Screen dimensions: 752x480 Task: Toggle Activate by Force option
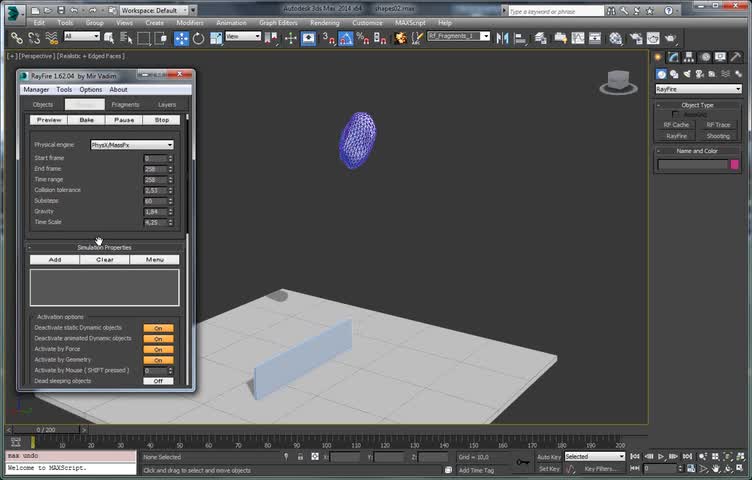pyautogui.click(x=158, y=349)
